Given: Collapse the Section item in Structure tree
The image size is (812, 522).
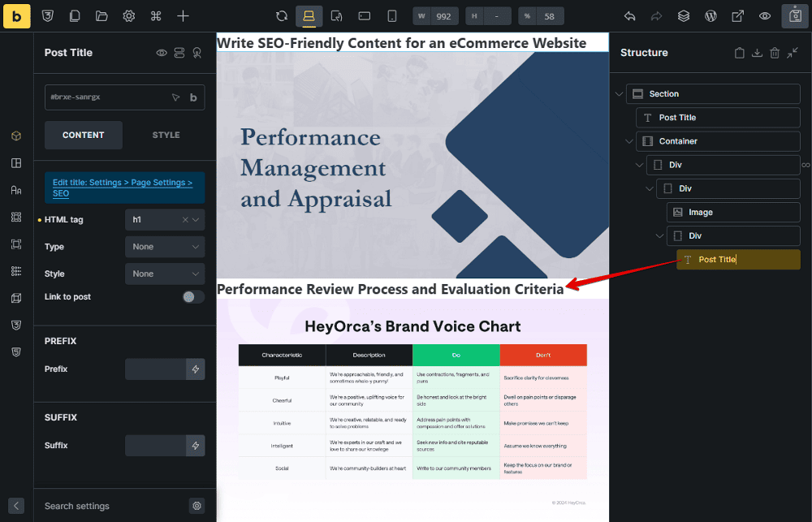Looking at the screenshot, I should click(620, 94).
